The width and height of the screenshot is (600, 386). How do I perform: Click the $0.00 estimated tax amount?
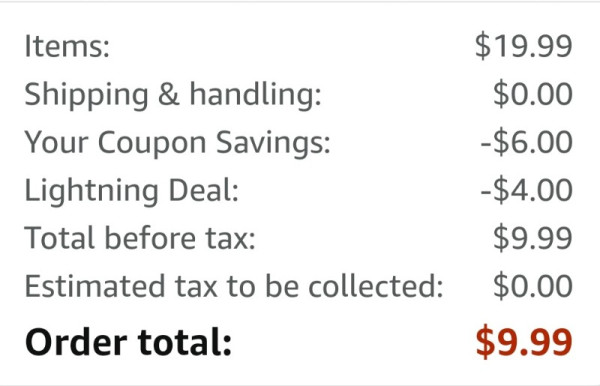(x=533, y=286)
